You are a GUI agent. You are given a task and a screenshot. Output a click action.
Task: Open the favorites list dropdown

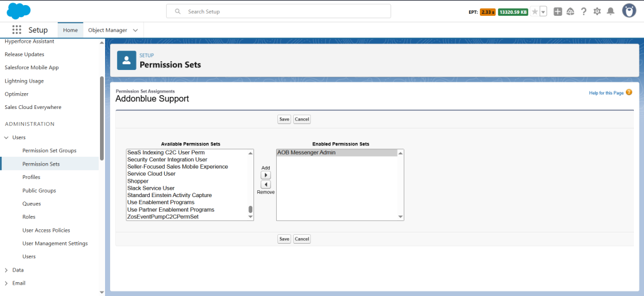pos(543,11)
